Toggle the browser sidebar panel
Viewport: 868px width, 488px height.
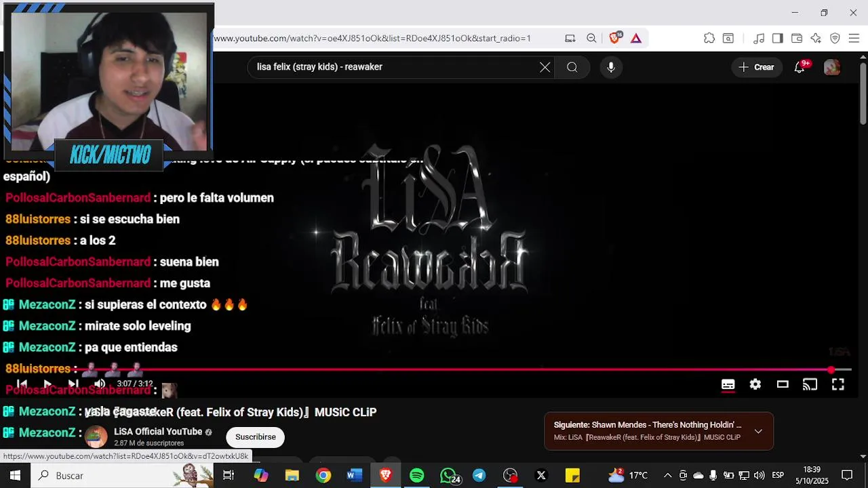click(778, 38)
